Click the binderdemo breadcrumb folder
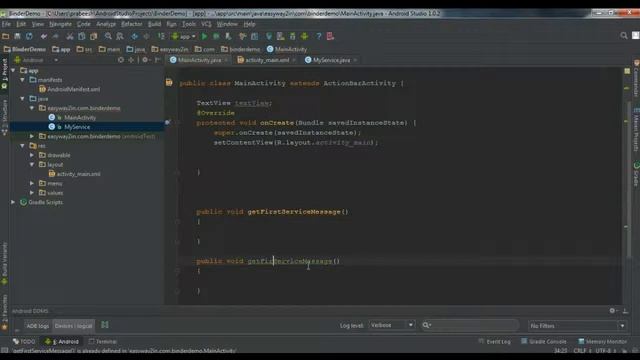The height and width of the screenshot is (360, 640). tap(240, 49)
